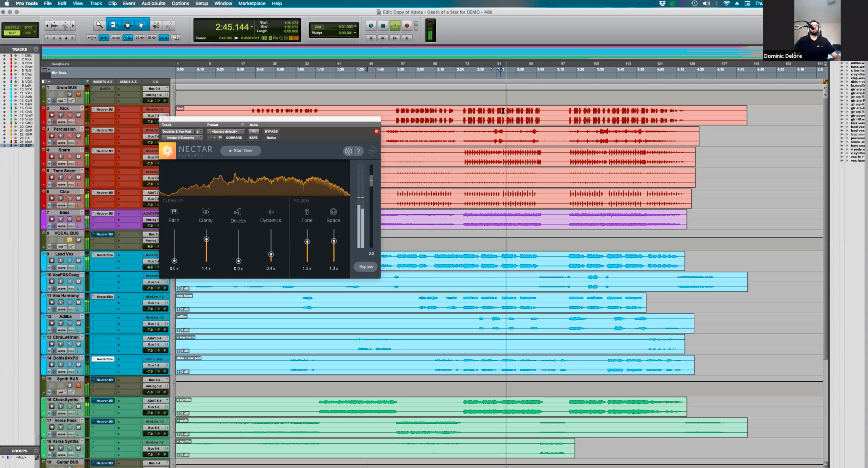Open the AudioSuite menu
868x468 pixels.
tap(153, 3)
